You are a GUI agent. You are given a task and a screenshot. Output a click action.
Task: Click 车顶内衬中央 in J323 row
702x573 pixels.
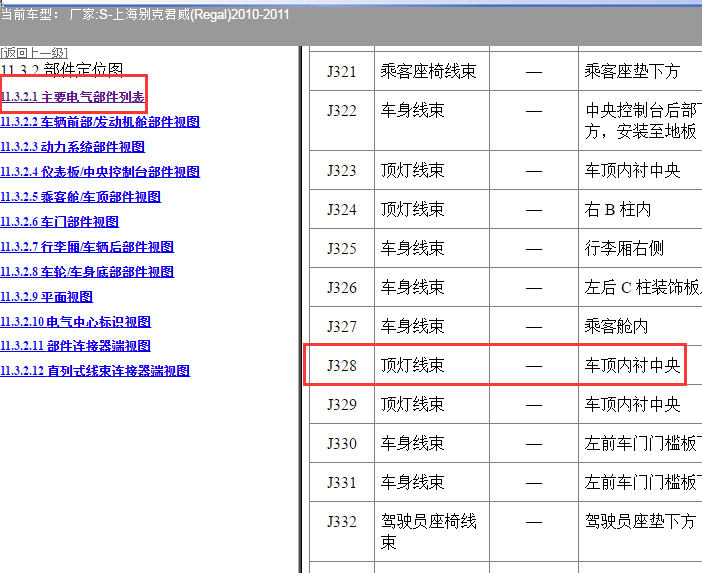coord(632,171)
